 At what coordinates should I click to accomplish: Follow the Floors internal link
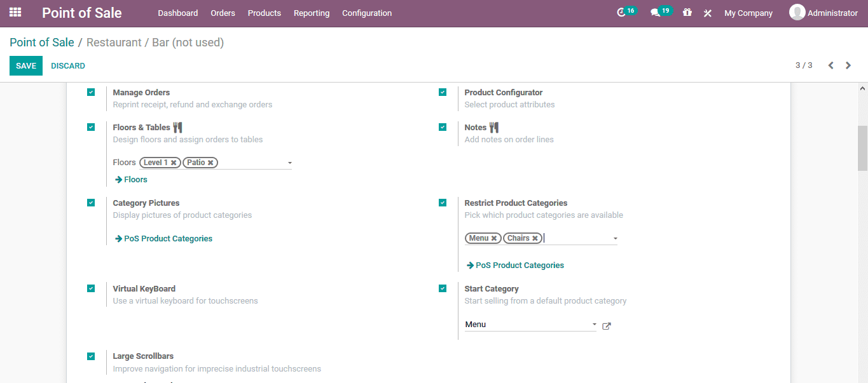(x=130, y=179)
